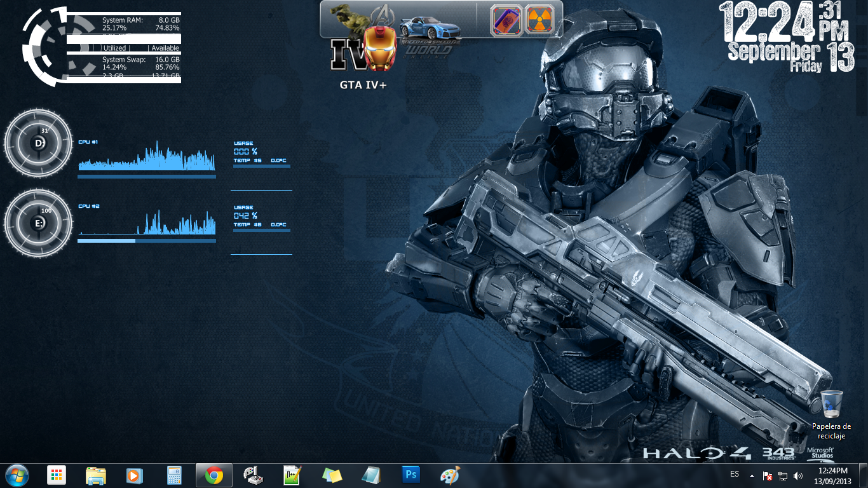Open the Windows Start menu
Image resolution: width=868 pixels, height=488 pixels.
tap(16, 475)
